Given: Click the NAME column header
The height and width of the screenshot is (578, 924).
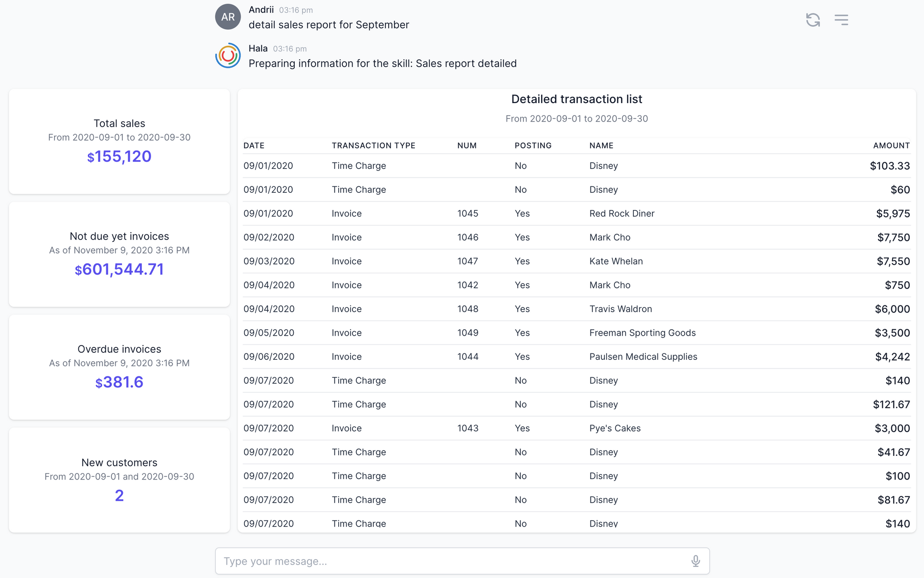Looking at the screenshot, I should 602,145.
